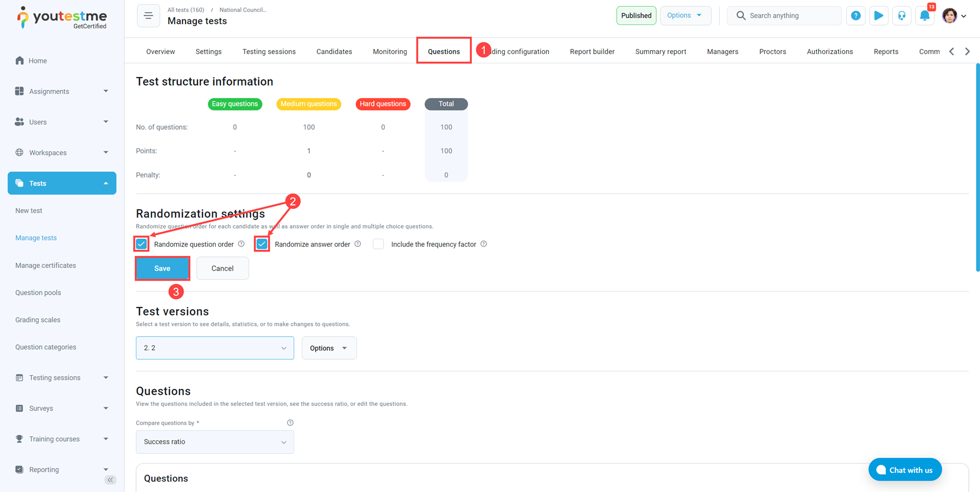
Task: Uncheck Randomize question order checkbox
Action: click(x=141, y=244)
